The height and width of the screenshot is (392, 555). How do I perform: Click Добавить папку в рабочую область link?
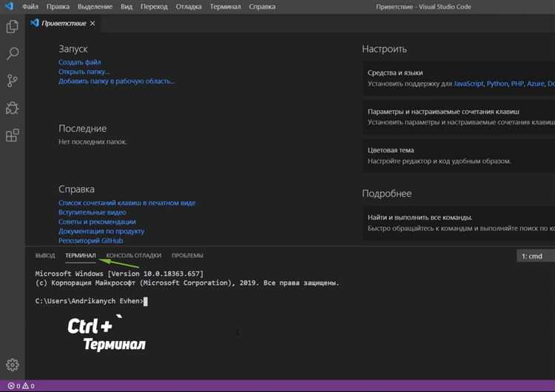[116, 81]
